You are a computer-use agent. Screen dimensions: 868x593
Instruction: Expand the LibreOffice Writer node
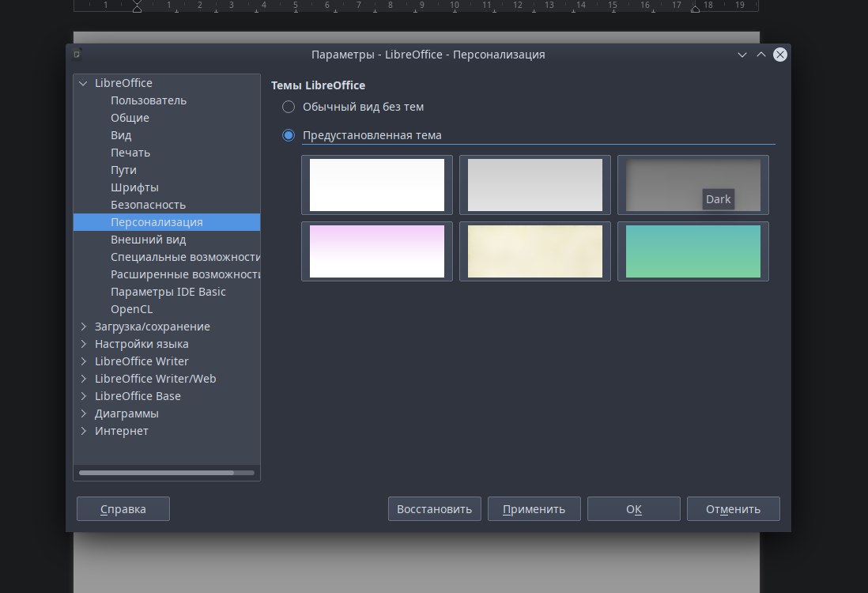[x=83, y=361]
